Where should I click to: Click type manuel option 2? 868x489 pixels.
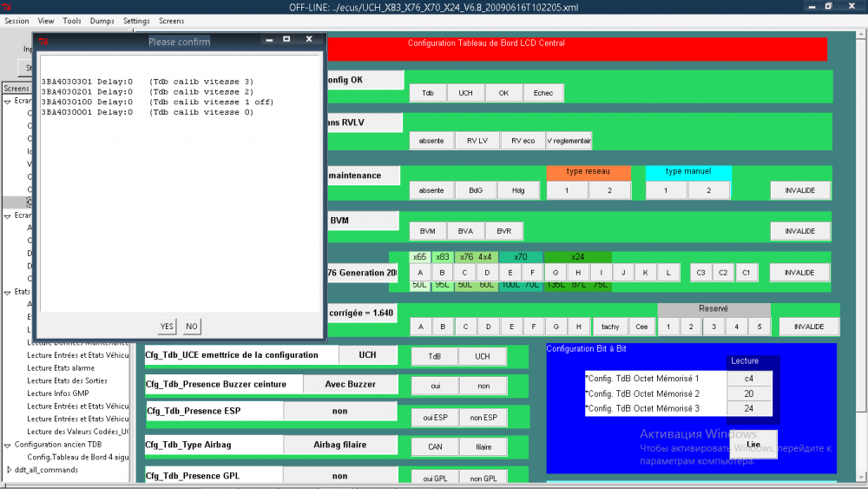point(708,190)
